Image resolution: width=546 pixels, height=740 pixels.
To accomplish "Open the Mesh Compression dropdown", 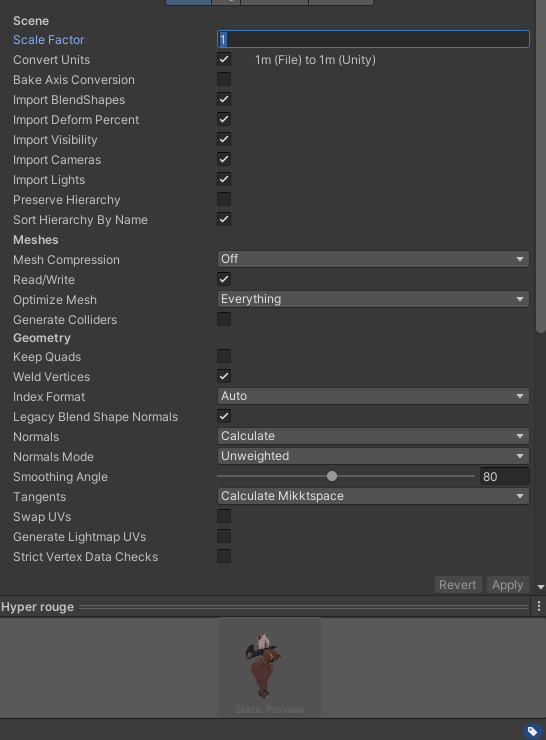I will pos(373,259).
